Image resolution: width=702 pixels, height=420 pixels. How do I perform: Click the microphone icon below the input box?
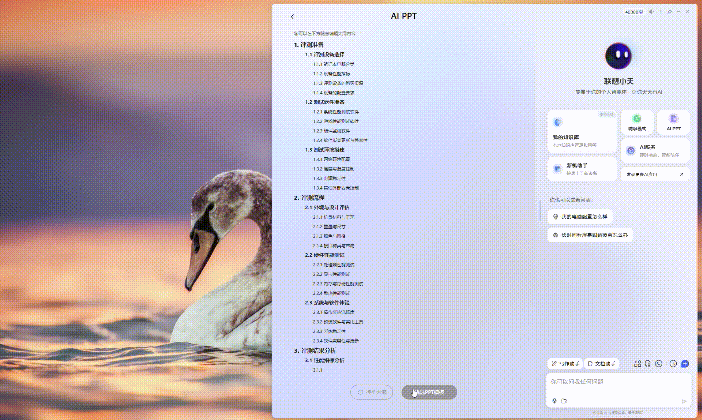point(552,401)
